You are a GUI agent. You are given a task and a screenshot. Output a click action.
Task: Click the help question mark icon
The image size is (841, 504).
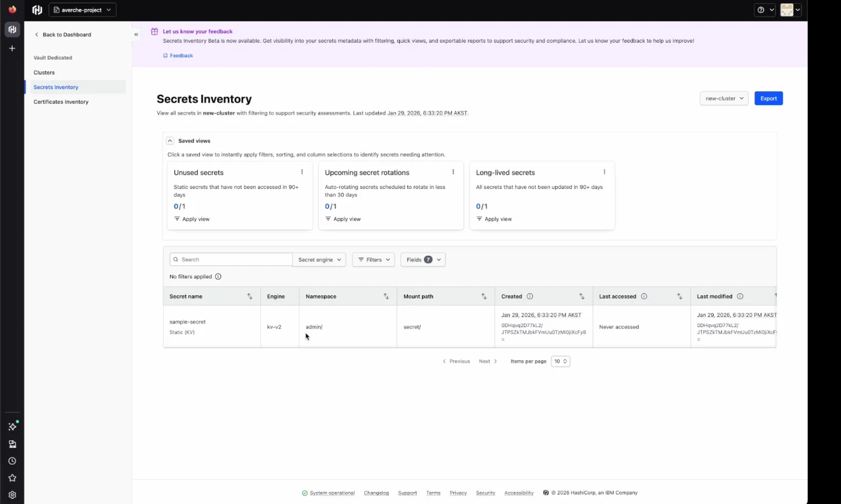tap(761, 10)
